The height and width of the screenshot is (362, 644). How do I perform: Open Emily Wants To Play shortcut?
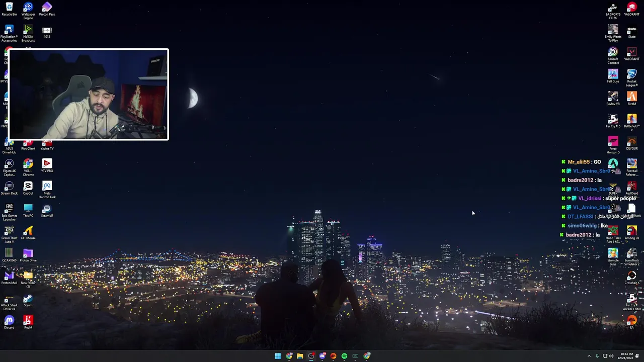pos(613,33)
